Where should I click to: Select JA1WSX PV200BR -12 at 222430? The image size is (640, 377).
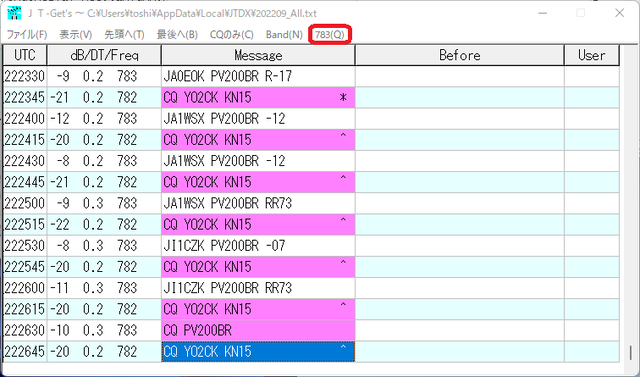pos(258,161)
